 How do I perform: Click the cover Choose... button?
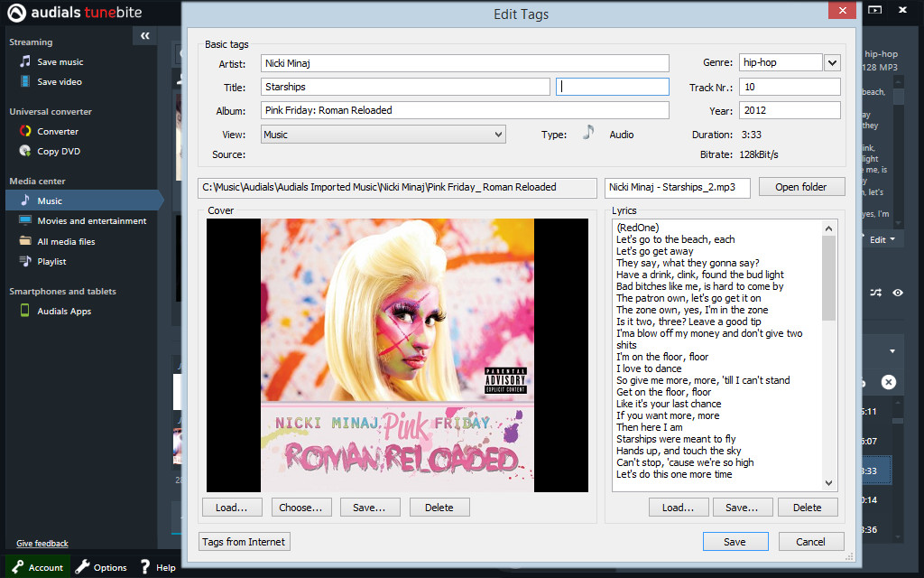[301, 508]
